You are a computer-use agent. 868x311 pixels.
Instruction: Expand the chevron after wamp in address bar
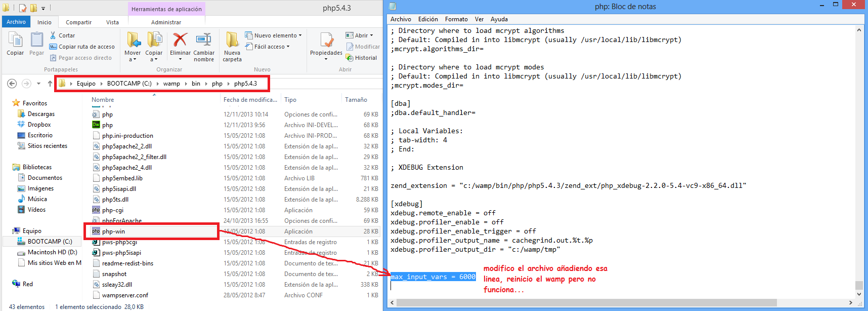[x=185, y=84]
